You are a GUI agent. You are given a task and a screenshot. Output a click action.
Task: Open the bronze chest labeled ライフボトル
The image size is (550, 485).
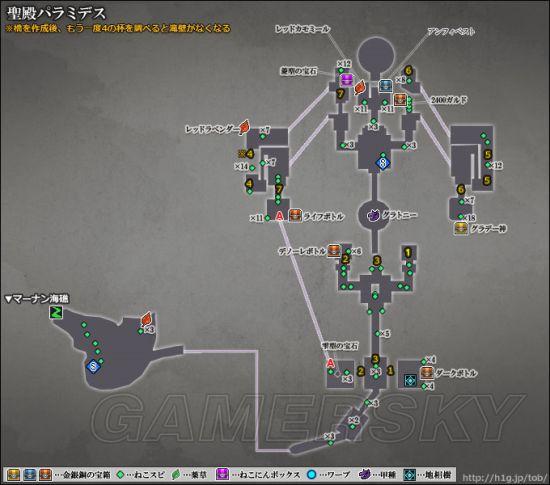[295, 216]
